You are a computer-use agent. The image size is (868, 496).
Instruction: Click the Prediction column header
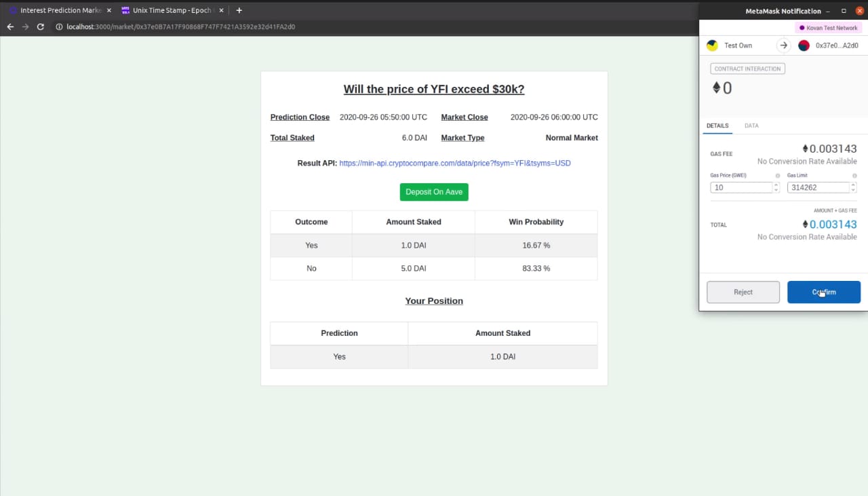(339, 333)
